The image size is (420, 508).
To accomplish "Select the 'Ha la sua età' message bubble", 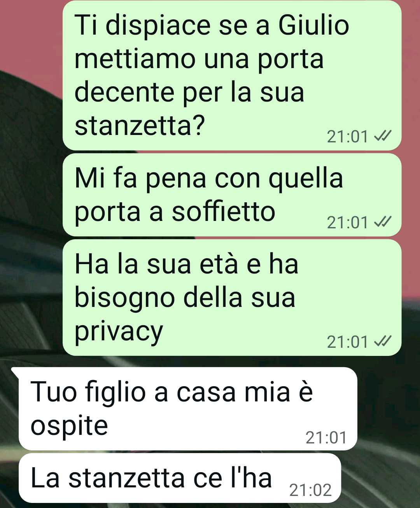I will pos(232,298).
